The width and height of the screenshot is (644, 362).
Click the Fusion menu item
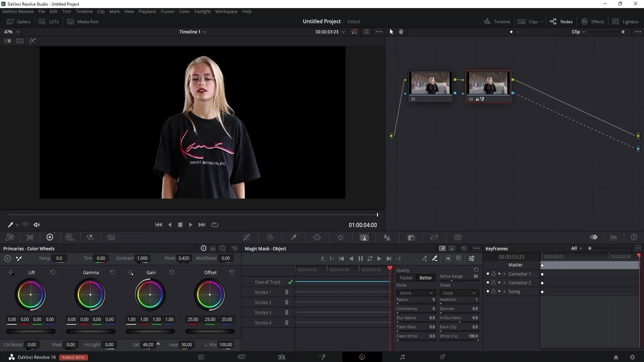[167, 11]
